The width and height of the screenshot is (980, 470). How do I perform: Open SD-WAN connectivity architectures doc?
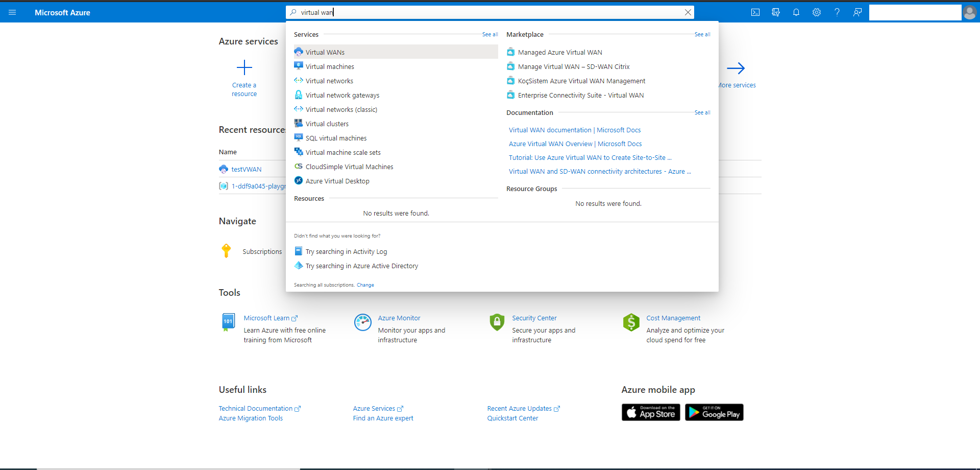[600, 172]
